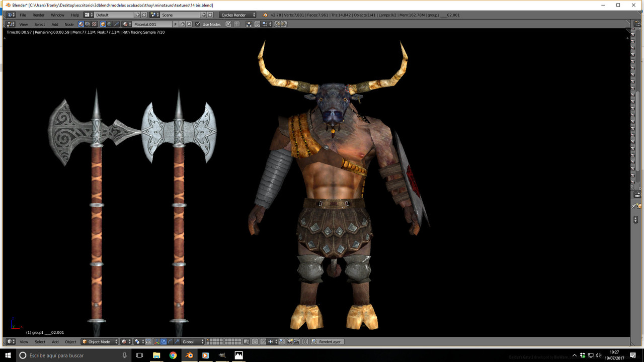The height and width of the screenshot is (362, 644).
Task: Click the RenderLayer selector button
Action: pyautogui.click(x=327, y=342)
